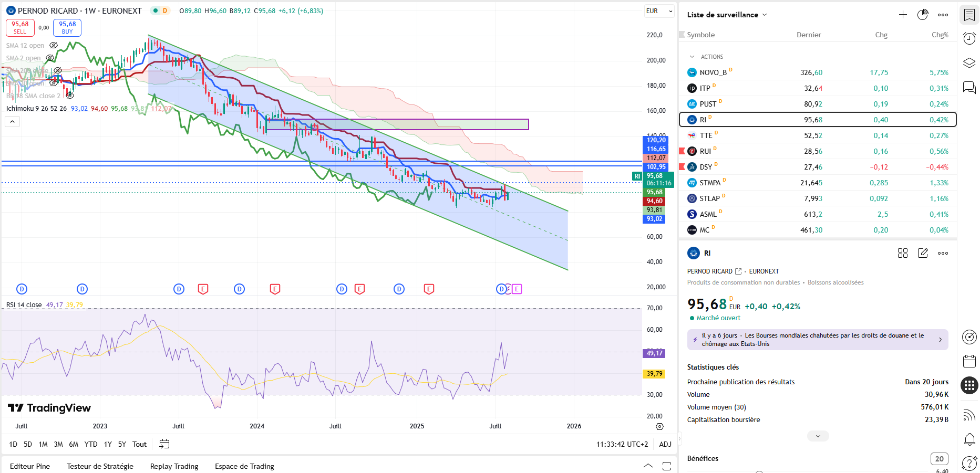Open Espace de Trading tab
Image resolution: width=980 pixels, height=473 pixels.
click(244, 466)
